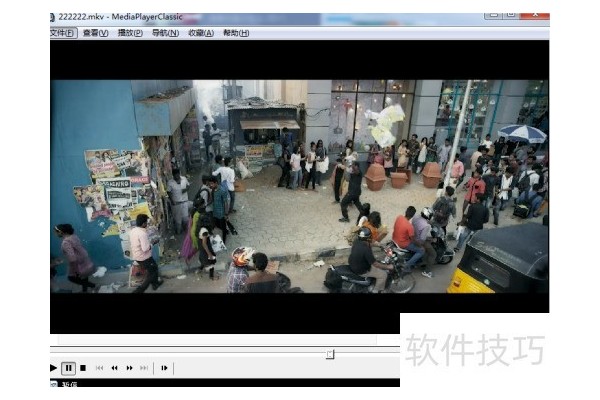
Task: Maximize the MediaPlayerClassic window
Action: pyautogui.click(x=511, y=16)
